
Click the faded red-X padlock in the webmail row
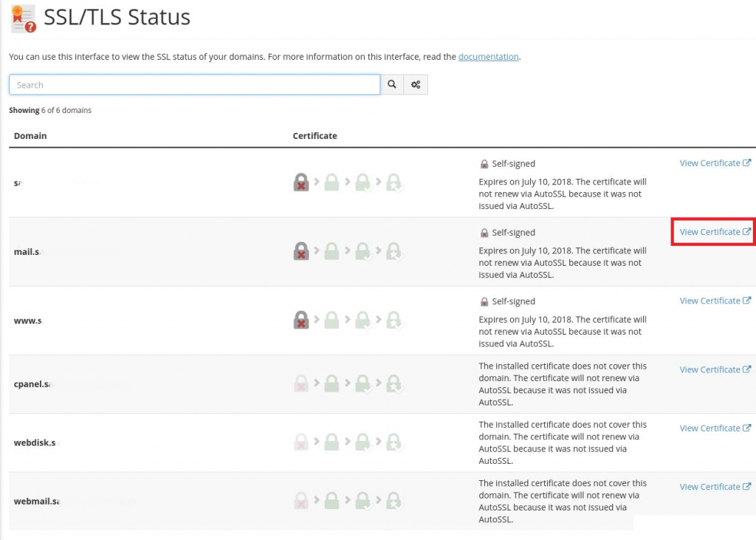pyautogui.click(x=301, y=501)
